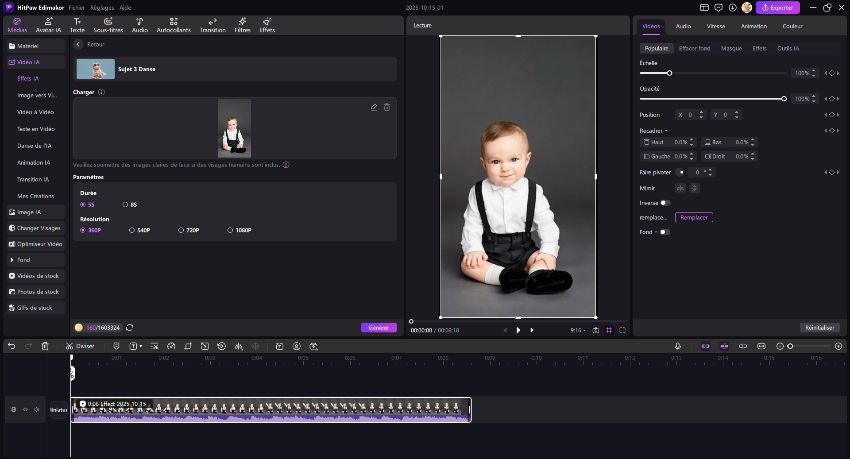Click the undo arrow in timeline toolbar
This screenshot has width=850, height=459.
[x=12, y=346]
